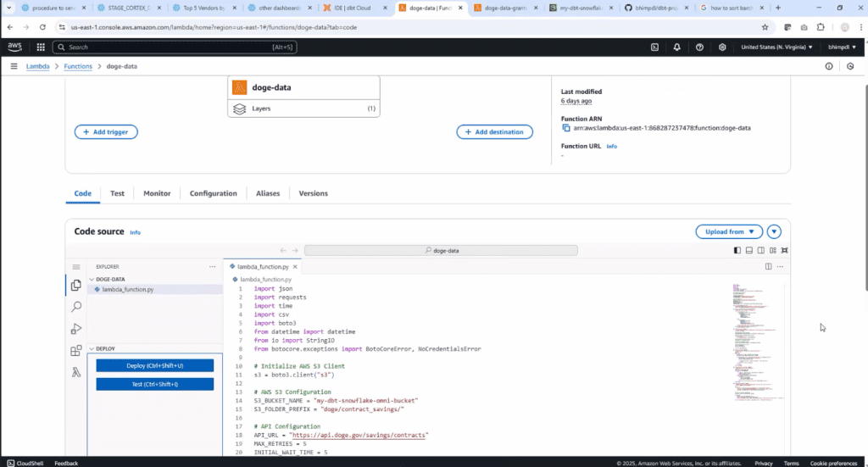Toggle the Lambda side navigation hamburger
Viewport: 868px width, 467px height.
tap(14, 66)
